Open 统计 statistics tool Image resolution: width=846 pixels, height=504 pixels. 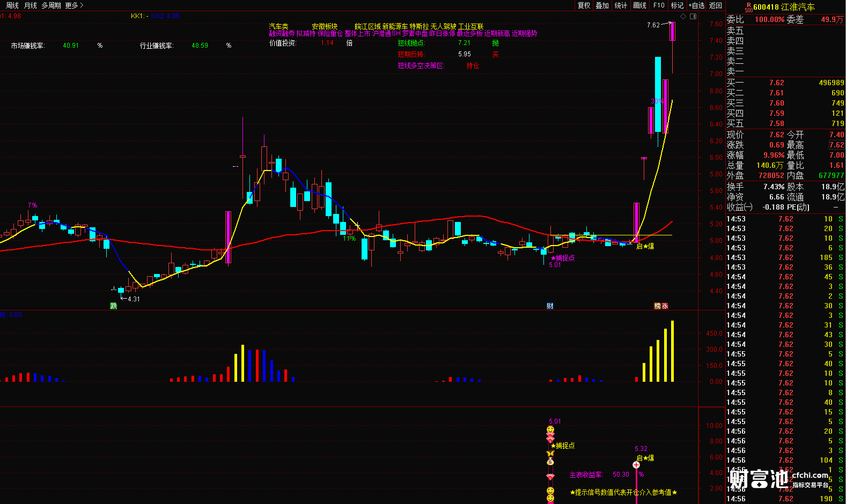(621, 5)
